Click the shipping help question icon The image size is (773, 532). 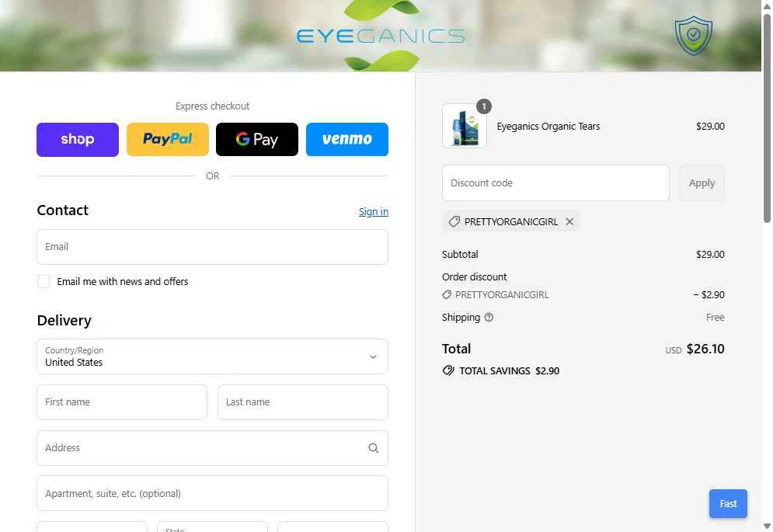(x=489, y=317)
